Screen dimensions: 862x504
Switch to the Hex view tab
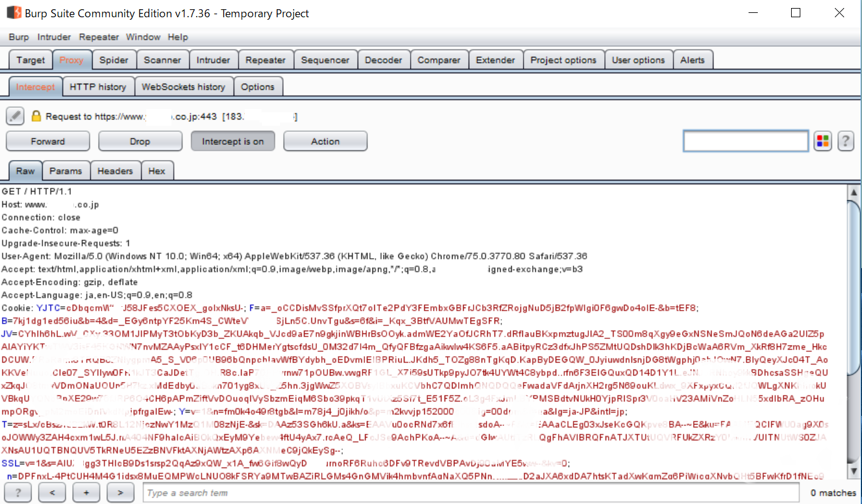coord(157,171)
